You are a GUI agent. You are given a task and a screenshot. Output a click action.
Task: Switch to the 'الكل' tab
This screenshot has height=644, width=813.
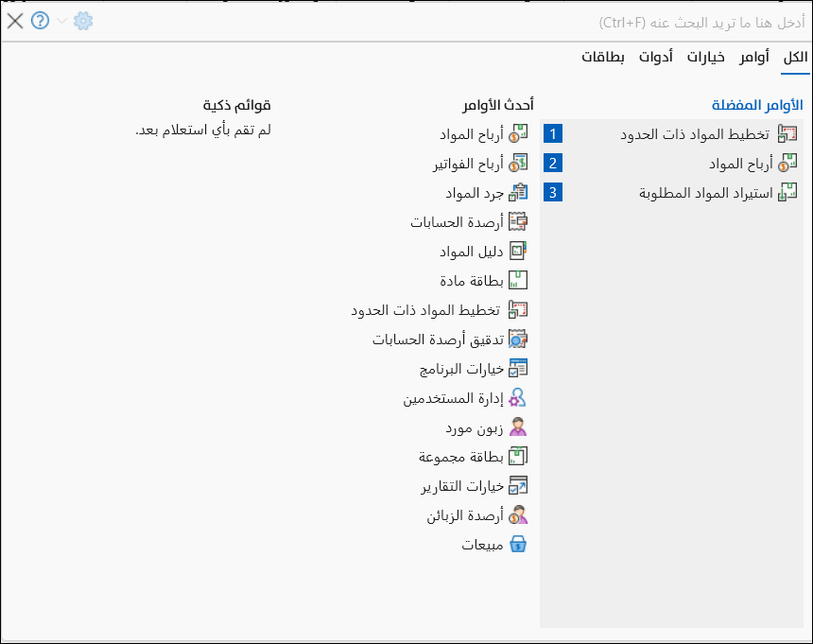point(795,57)
